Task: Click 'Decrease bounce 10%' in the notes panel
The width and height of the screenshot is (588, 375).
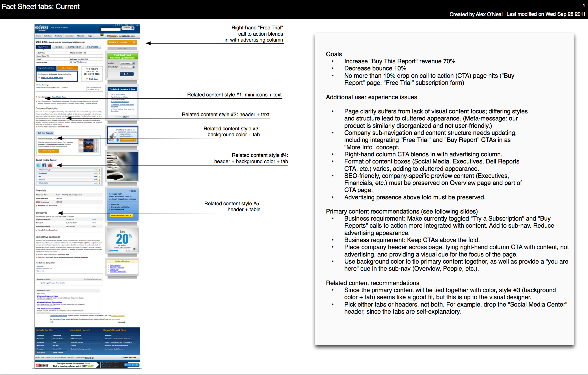Action: [x=375, y=68]
